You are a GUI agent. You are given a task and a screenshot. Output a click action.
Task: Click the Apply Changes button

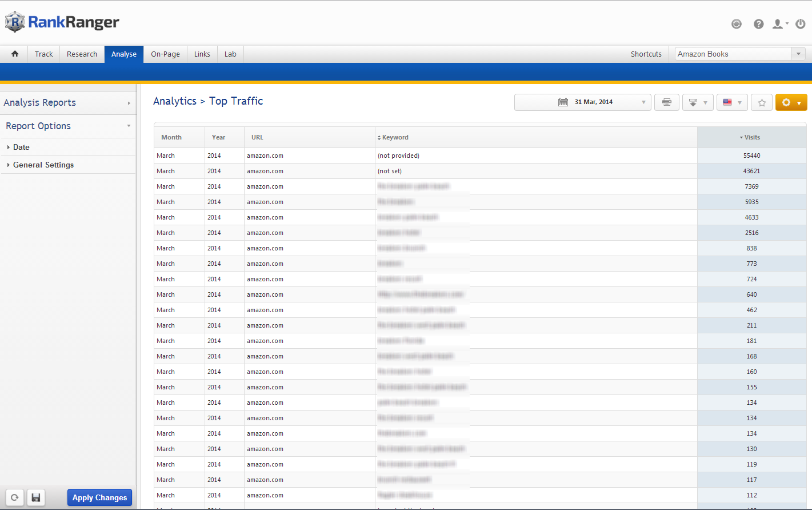[x=99, y=497]
